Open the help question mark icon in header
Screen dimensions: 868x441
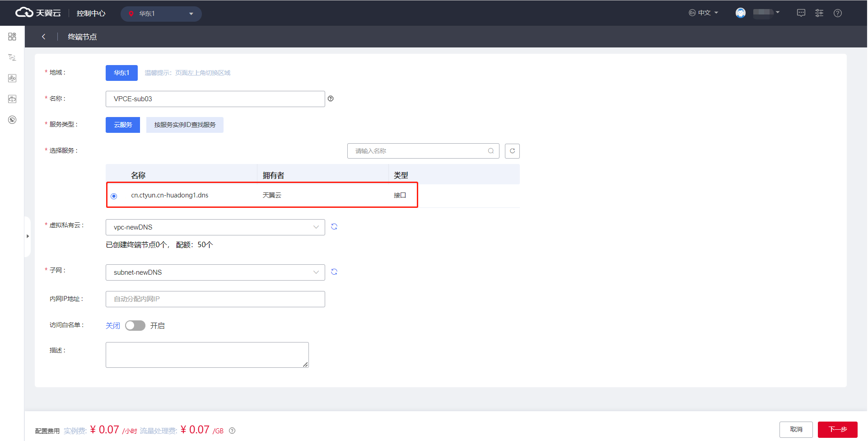[x=838, y=13]
